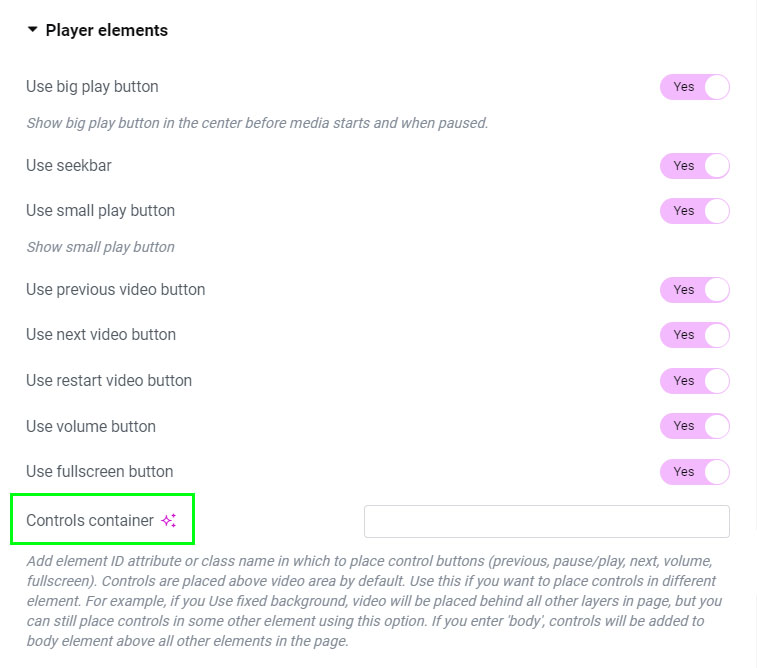Click the Use fullscreen button label text

coord(100,472)
